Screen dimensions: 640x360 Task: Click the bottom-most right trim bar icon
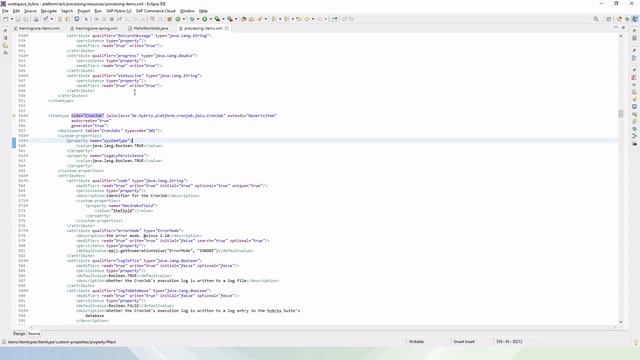pyautogui.click(x=634, y=144)
